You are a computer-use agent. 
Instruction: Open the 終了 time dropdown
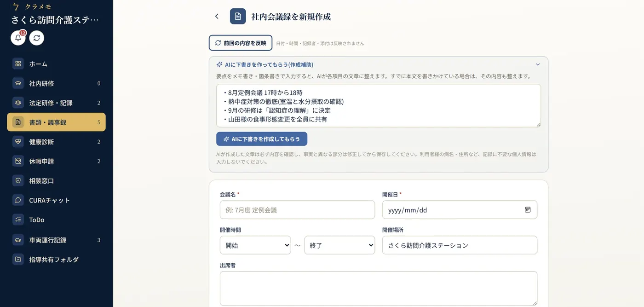pos(339,245)
